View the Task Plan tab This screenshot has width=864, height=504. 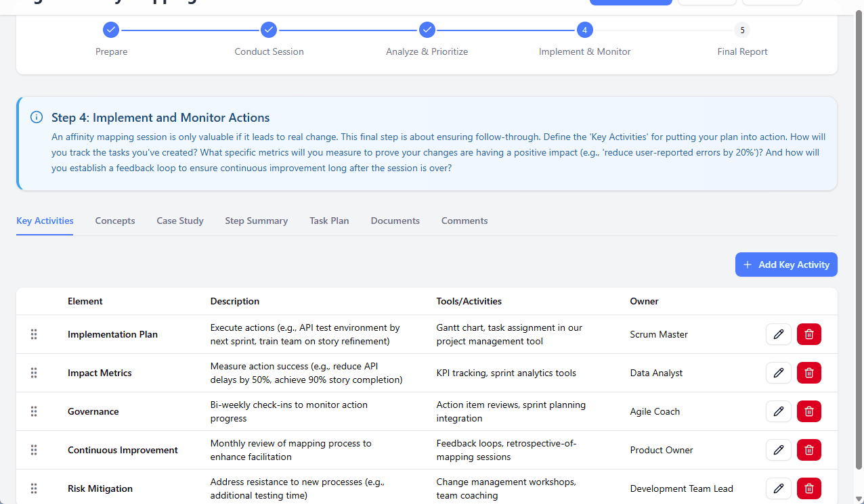[329, 221]
